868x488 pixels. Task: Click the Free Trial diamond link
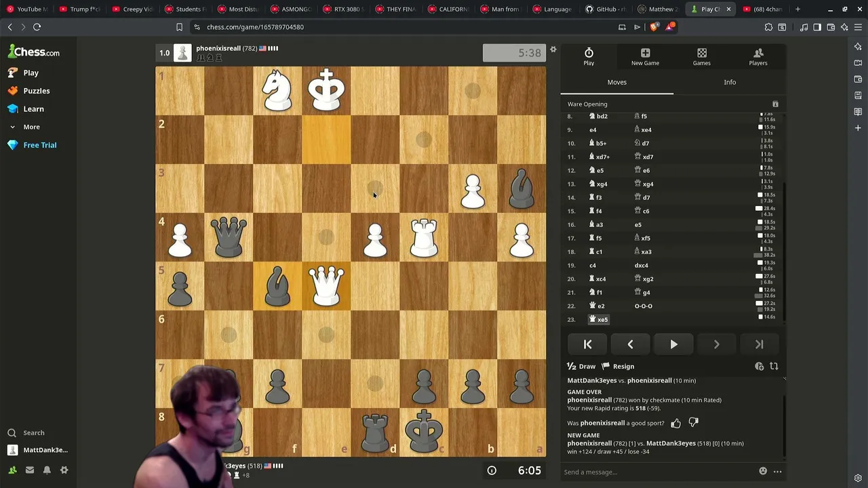(33, 145)
